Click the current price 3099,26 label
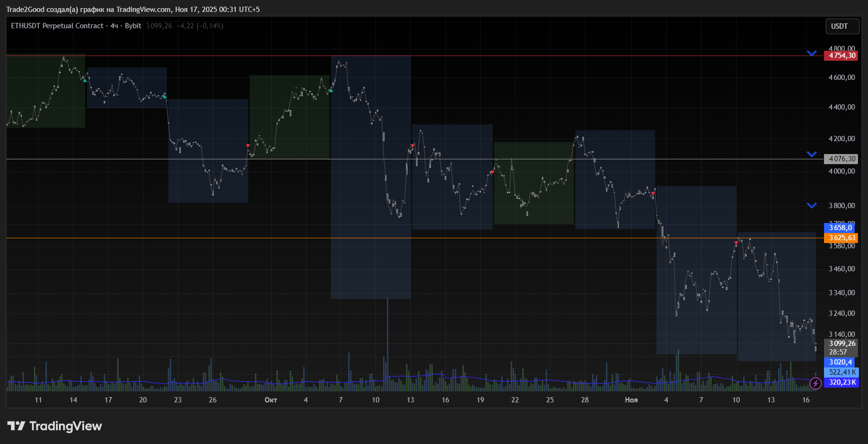 pyautogui.click(x=841, y=344)
